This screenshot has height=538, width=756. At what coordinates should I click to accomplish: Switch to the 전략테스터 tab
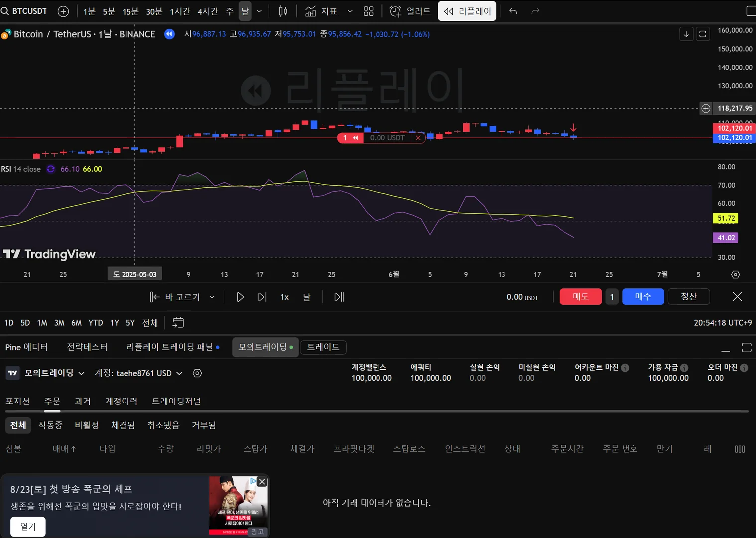coord(87,347)
